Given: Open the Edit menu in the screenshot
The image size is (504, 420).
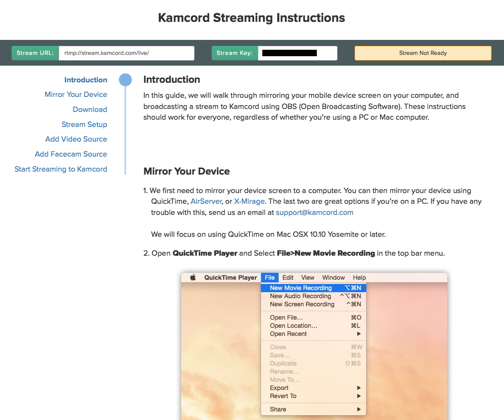Looking at the screenshot, I should point(288,278).
